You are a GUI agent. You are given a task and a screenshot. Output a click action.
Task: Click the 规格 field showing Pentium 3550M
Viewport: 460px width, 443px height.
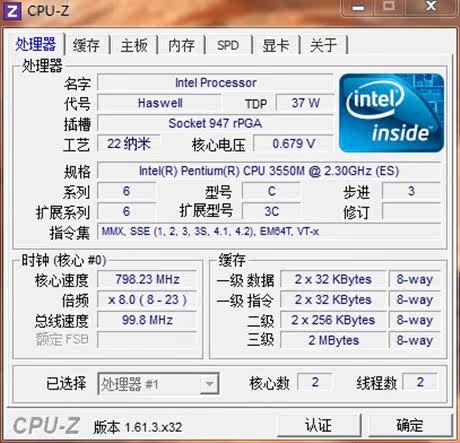point(269,171)
